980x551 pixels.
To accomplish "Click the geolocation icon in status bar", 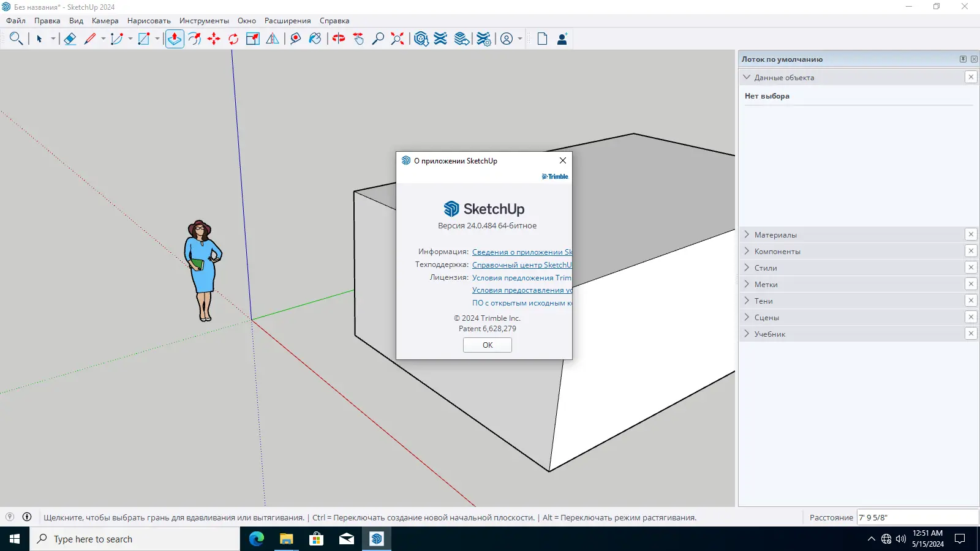I will point(10,517).
